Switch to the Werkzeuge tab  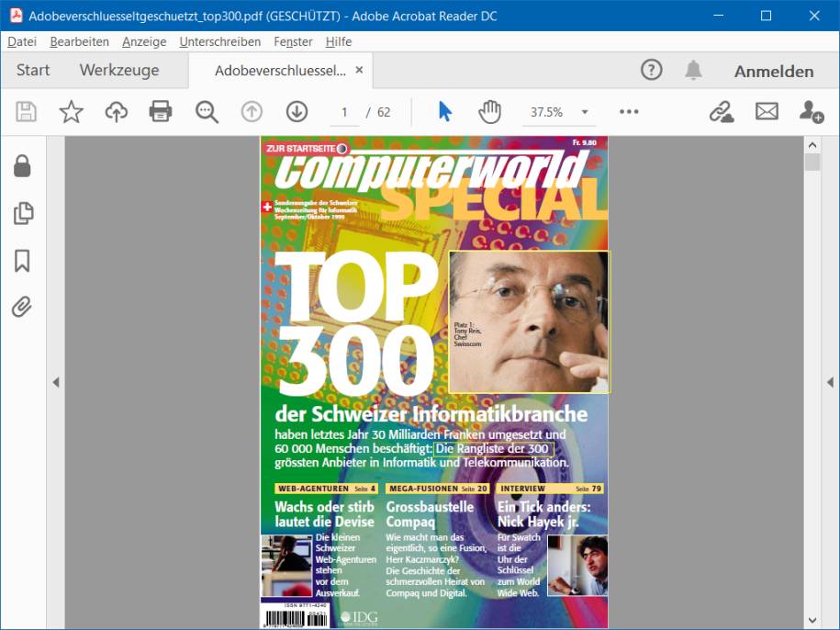tap(120, 70)
